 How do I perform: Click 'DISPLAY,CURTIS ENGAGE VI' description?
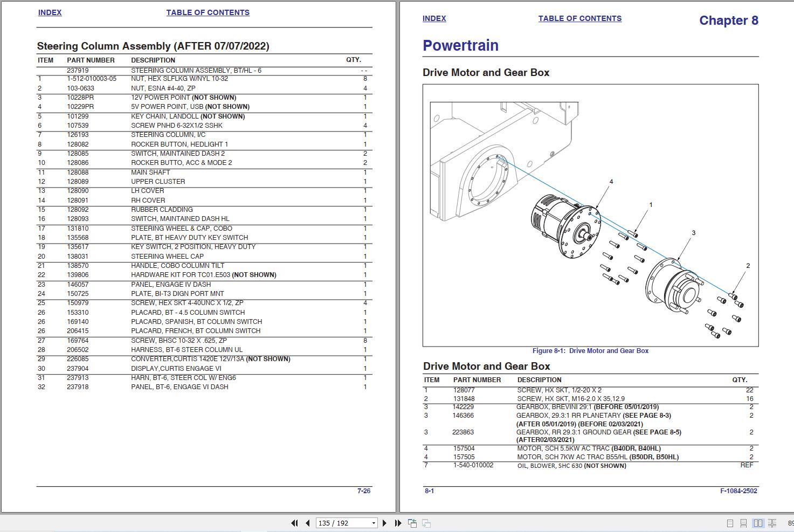click(x=176, y=369)
